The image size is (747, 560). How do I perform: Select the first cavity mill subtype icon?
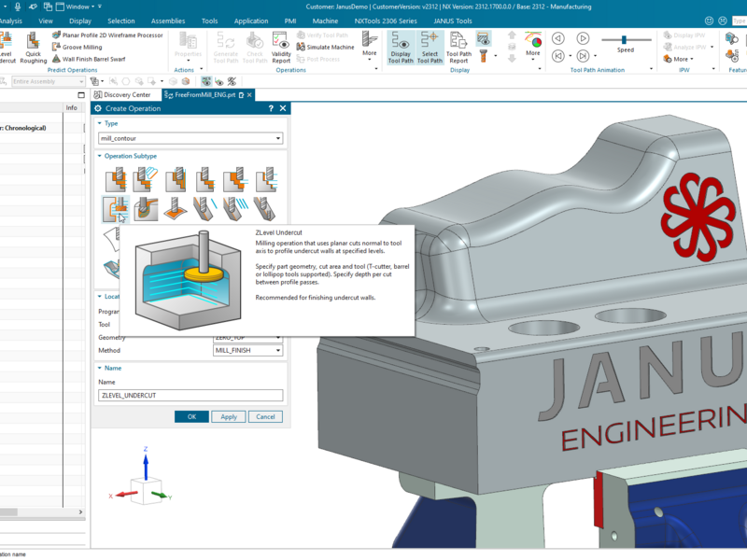116,179
